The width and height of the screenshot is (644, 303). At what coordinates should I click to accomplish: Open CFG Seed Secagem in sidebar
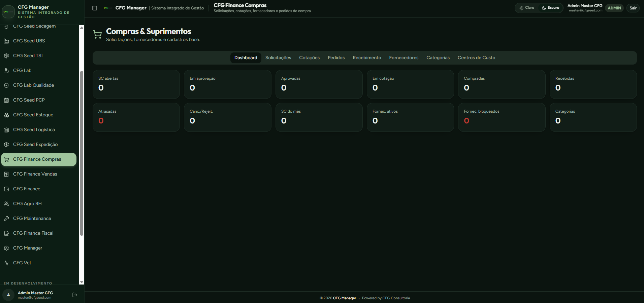click(x=39, y=27)
